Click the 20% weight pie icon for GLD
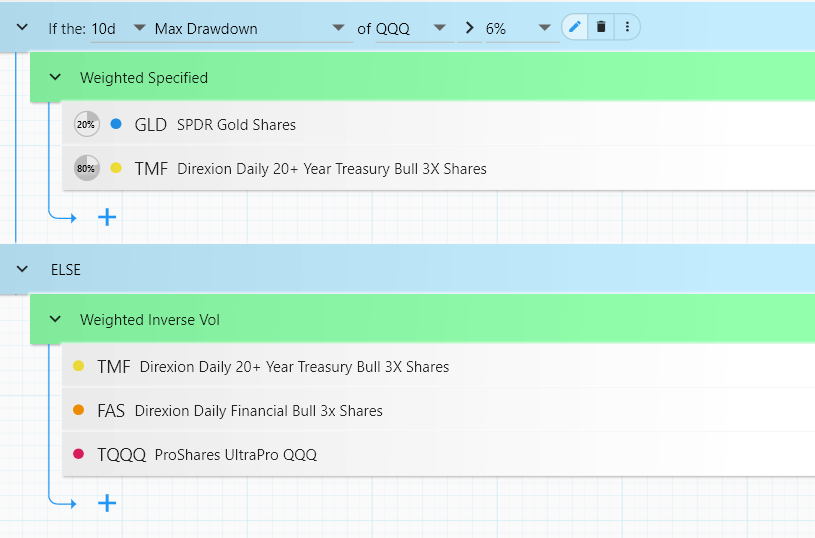 [x=86, y=124]
